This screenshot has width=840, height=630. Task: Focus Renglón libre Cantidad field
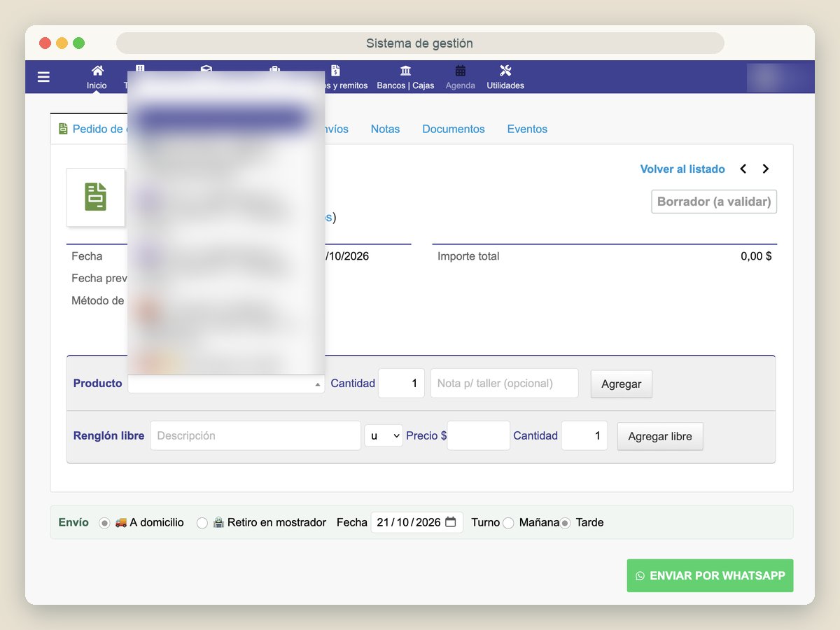coord(584,435)
